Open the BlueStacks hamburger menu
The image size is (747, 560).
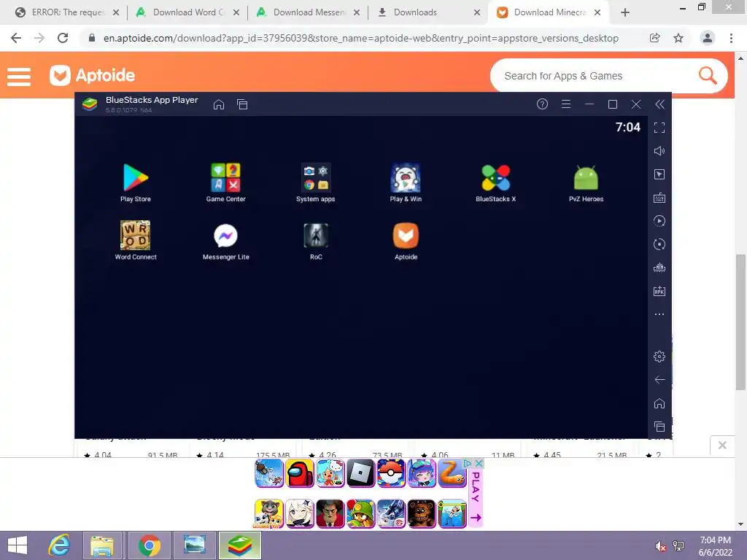[x=566, y=104]
